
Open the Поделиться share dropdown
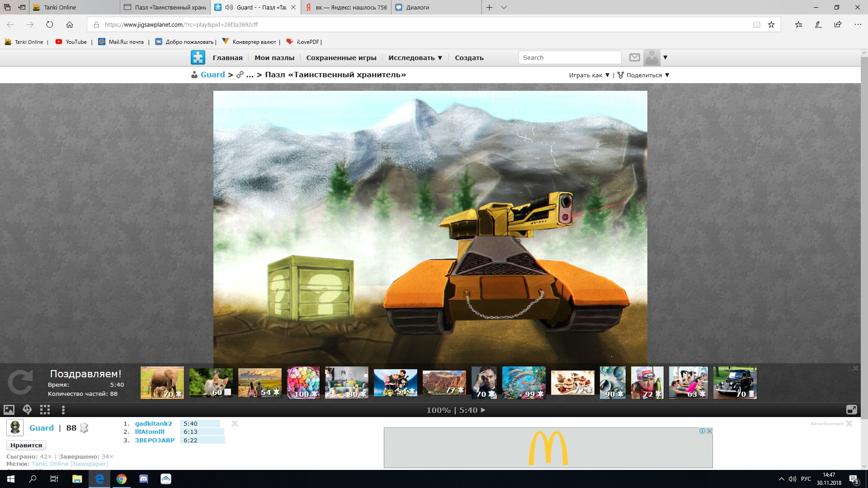(x=643, y=75)
